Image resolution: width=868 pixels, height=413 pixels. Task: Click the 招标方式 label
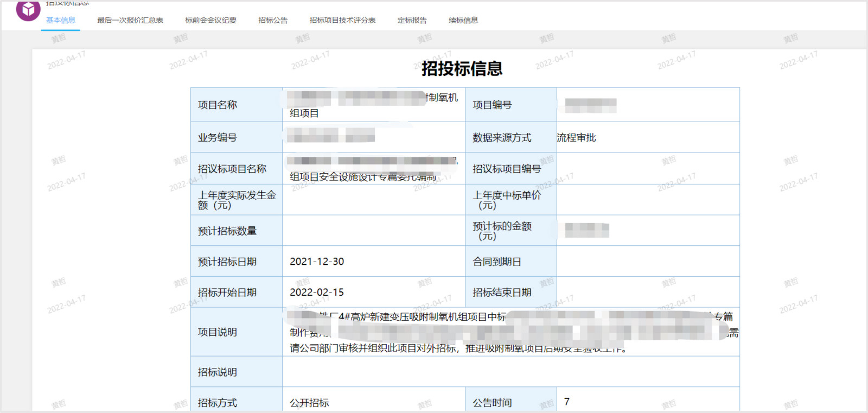click(218, 403)
